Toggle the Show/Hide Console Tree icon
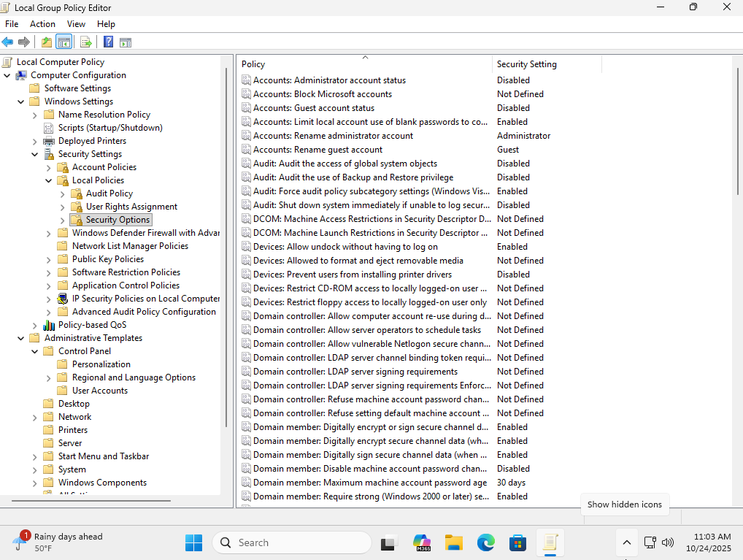Screen dimensions: 743x560 64,42
